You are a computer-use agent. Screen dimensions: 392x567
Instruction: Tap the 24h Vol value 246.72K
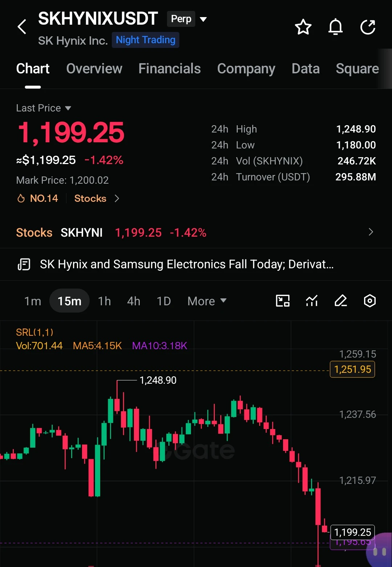point(357,161)
